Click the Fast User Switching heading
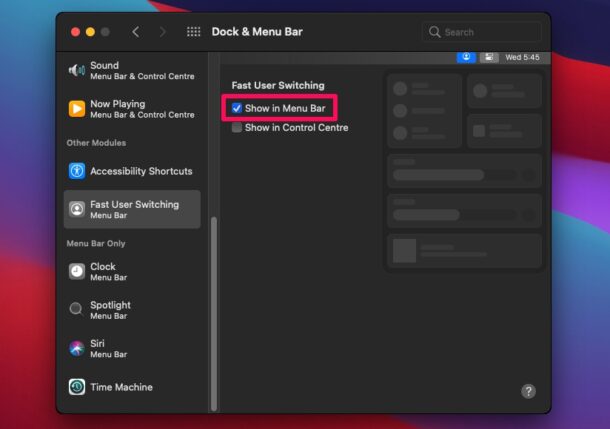 278,85
